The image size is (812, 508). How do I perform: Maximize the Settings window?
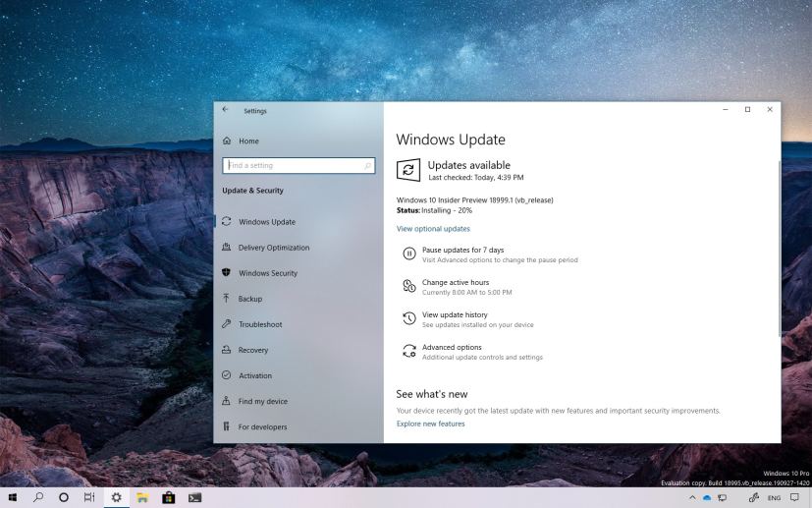click(748, 109)
